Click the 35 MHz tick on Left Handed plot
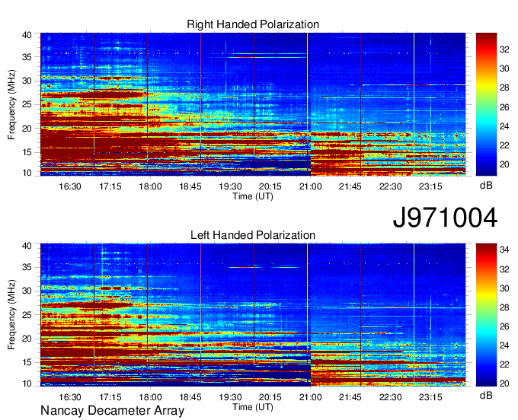 (27, 267)
